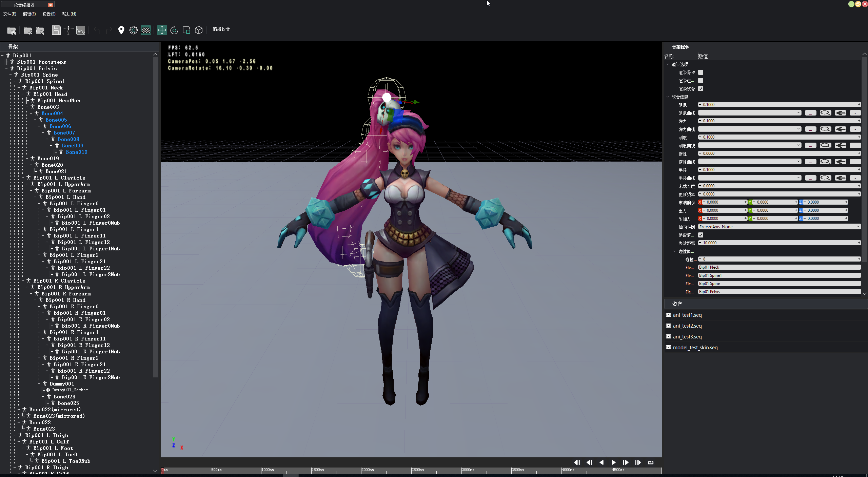This screenshot has height=477, width=868.
Task: Open the 惰性曲线 dropdown
Action: coord(750,162)
